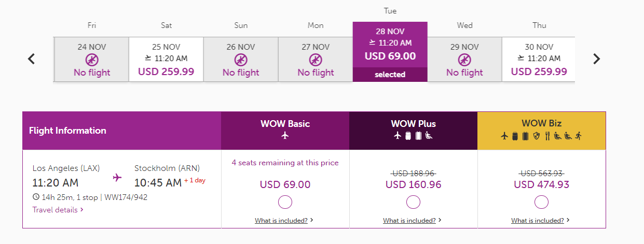This screenshot has width=644, height=244.
Task: Click selected 28 Nov USD 69.00 date
Action: pos(390,52)
